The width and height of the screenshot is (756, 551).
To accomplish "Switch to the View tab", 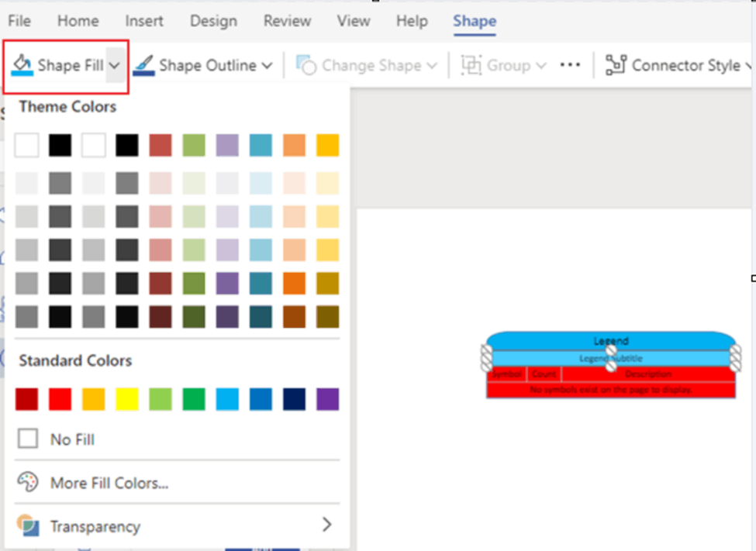I will 353,21.
